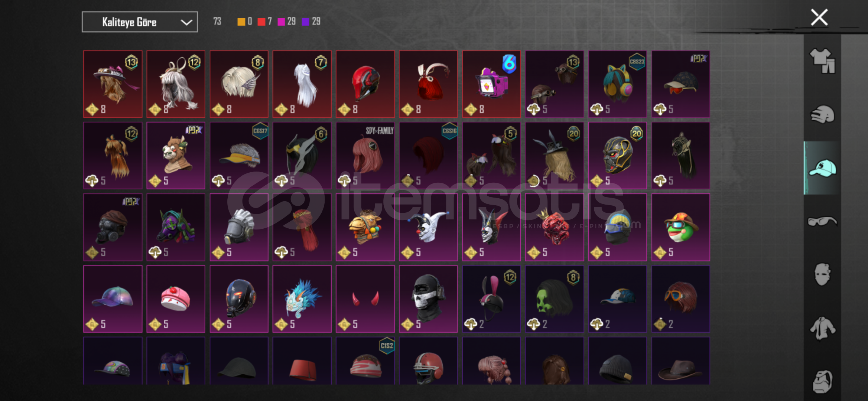The width and height of the screenshot is (868, 401).
Task: Filter by the purple quality swatch
Action: [x=306, y=22]
